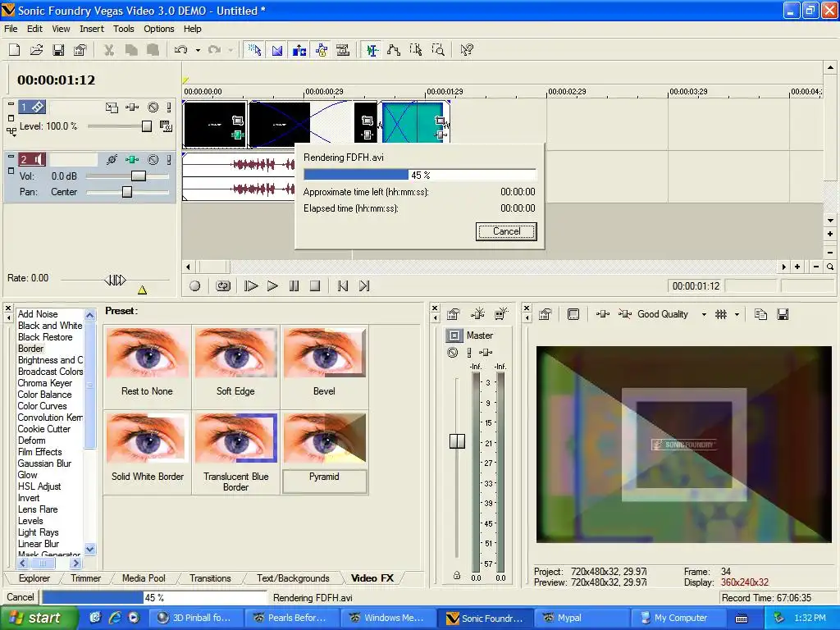Cancel rendering in the dialog
The height and width of the screenshot is (630, 840).
coord(506,231)
